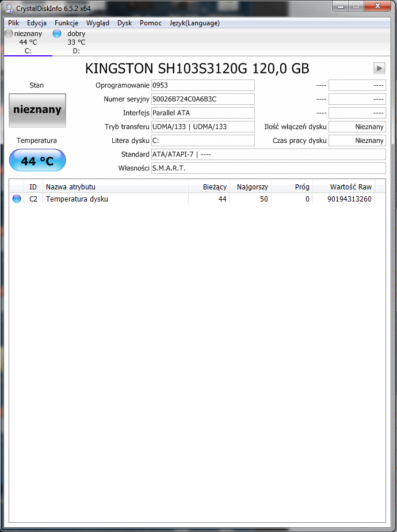This screenshot has height=532, width=397.
Task: Open the Edycja menu
Action: point(37,23)
